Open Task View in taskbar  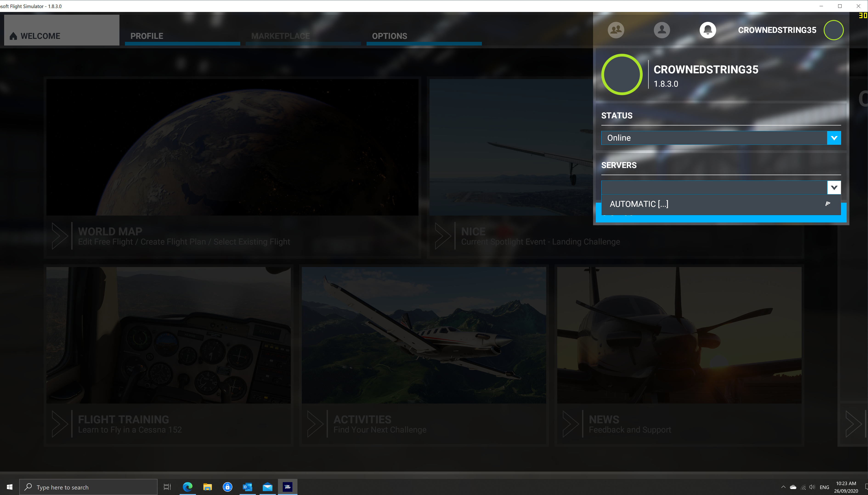tap(167, 487)
